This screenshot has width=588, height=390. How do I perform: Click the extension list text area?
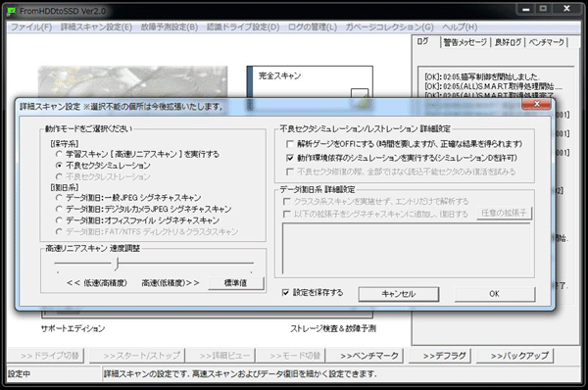406,249
